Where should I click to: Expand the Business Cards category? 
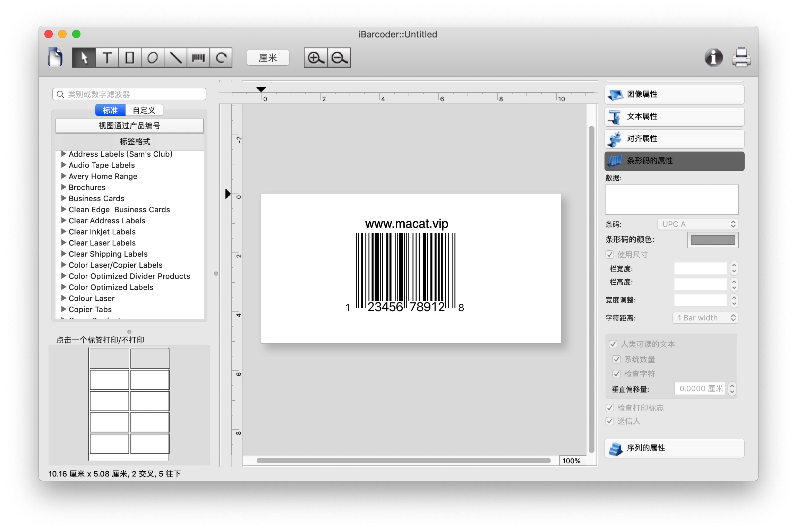click(x=63, y=198)
